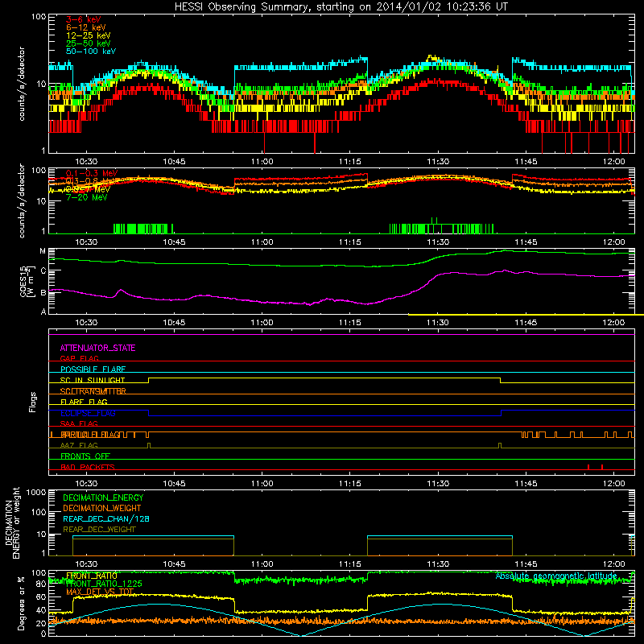Click the M class label on GOES axis
The image size is (644, 644).
43,251
